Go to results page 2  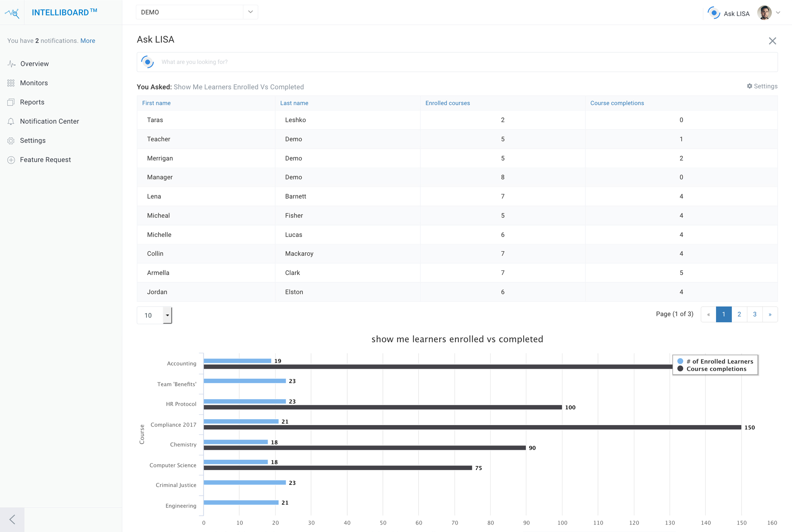tap(739, 314)
